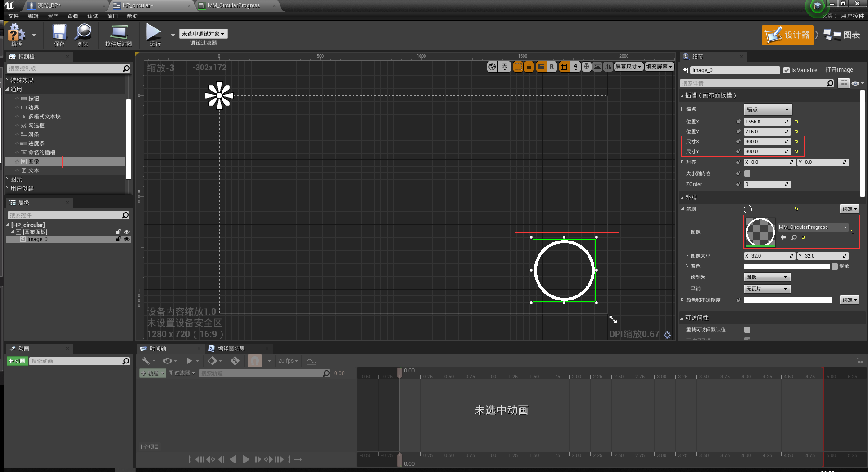This screenshot has height=472, width=868.
Task: Toggle the dashed outline display button
Action: (x=518, y=67)
